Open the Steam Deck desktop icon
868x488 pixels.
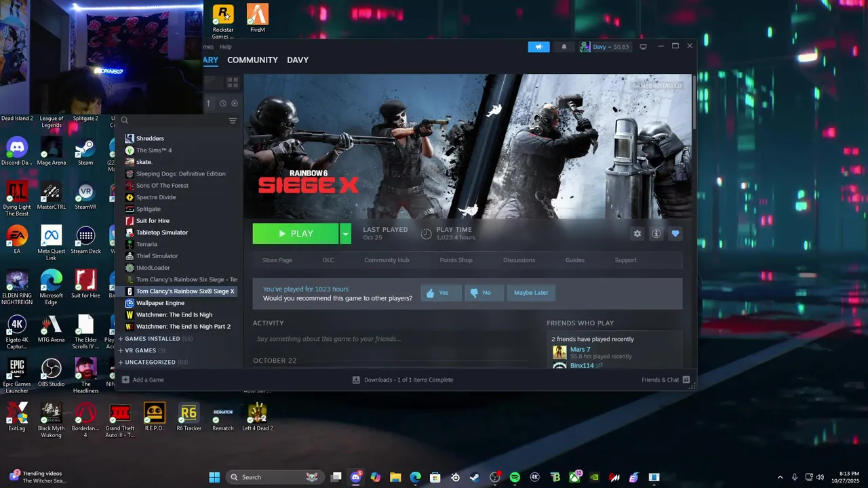85,240
